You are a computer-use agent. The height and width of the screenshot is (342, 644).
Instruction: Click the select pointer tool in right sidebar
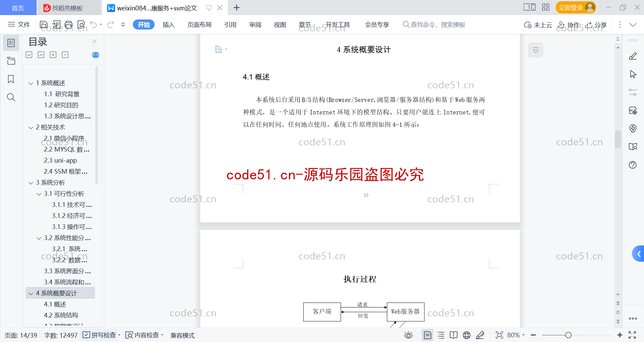click(x=633, y=74)
